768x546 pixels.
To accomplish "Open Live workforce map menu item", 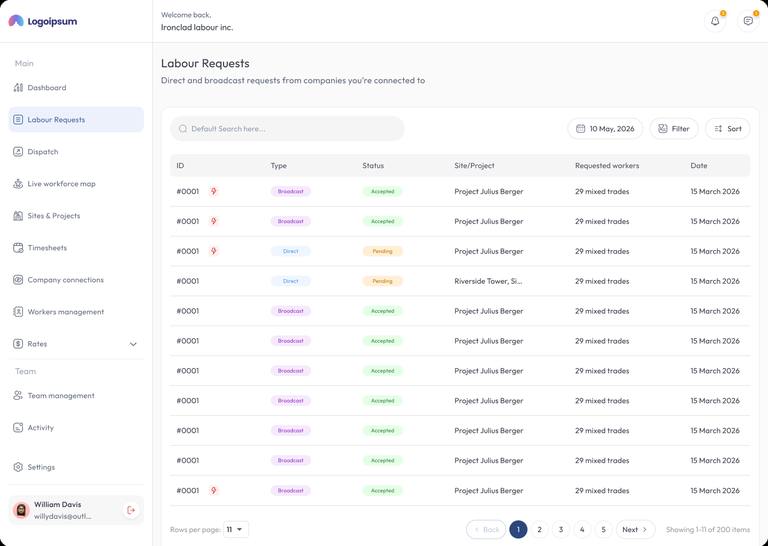I will [76, 184].
